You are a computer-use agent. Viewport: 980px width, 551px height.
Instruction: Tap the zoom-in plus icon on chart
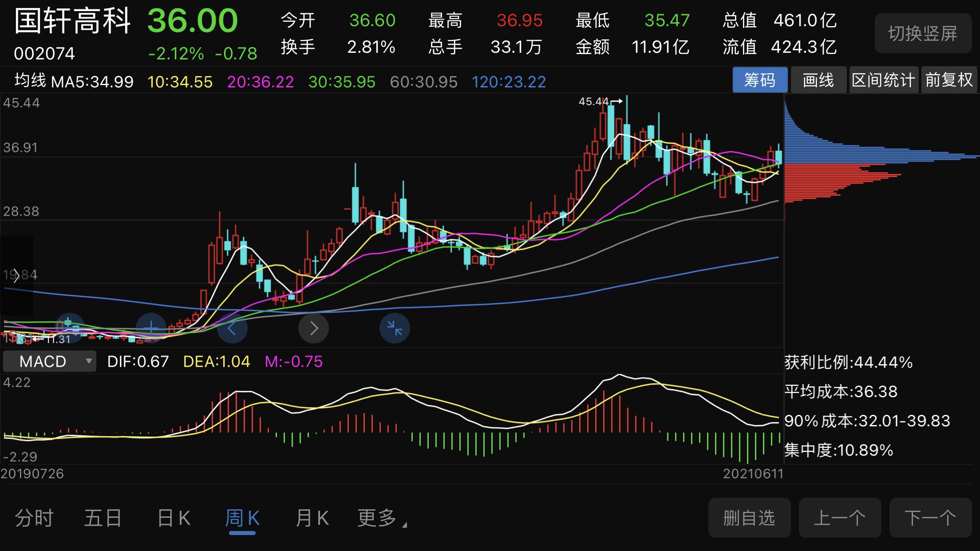pos(151,328)
